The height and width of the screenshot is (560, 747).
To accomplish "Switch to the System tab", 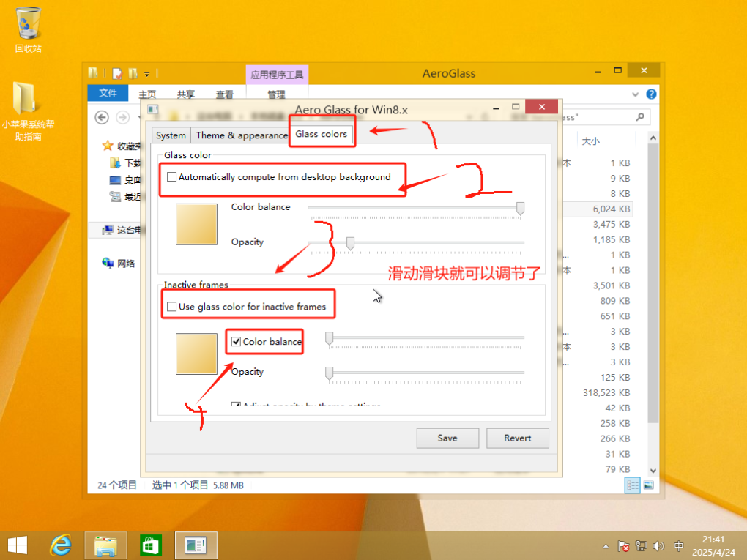I will click(171, 135).
